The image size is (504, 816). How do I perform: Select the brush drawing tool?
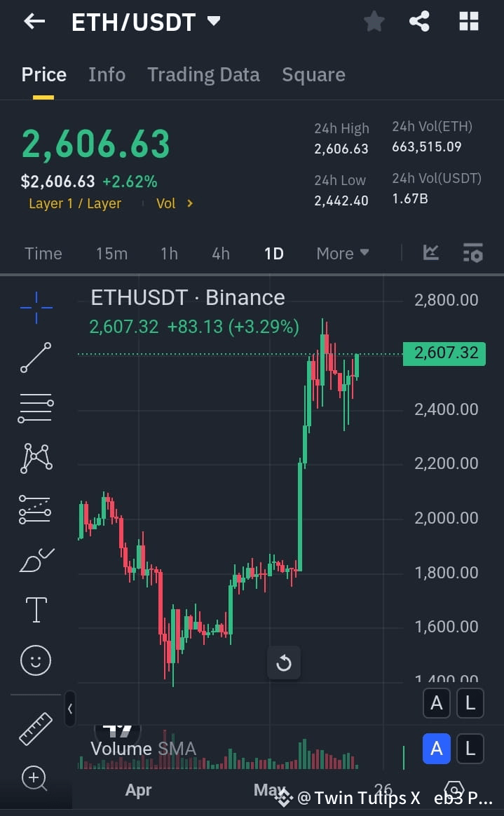click(36, 560)
